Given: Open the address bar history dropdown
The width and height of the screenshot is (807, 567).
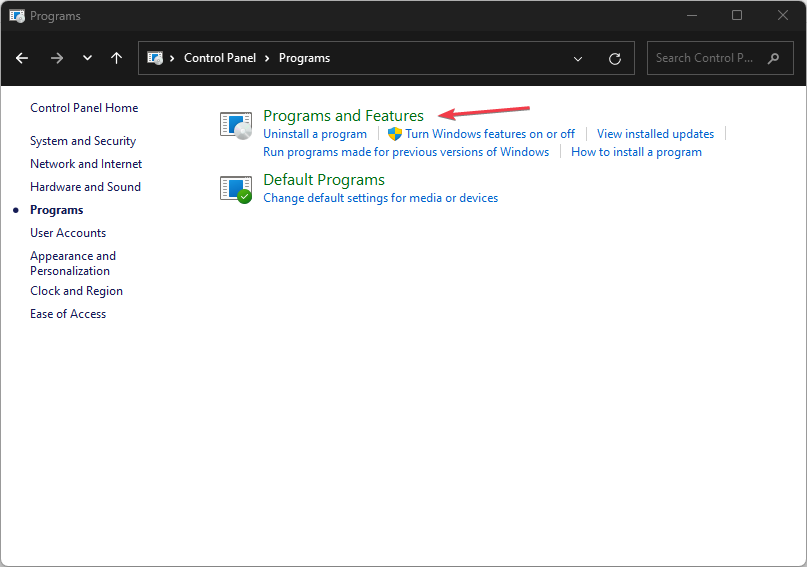Looking at the screenshot, I should [x=578, y=59].
